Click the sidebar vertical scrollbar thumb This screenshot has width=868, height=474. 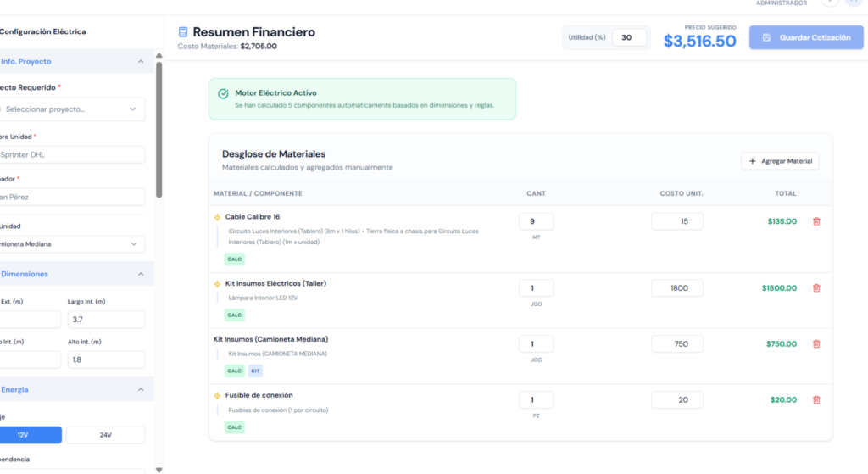[x=159, y=130]
